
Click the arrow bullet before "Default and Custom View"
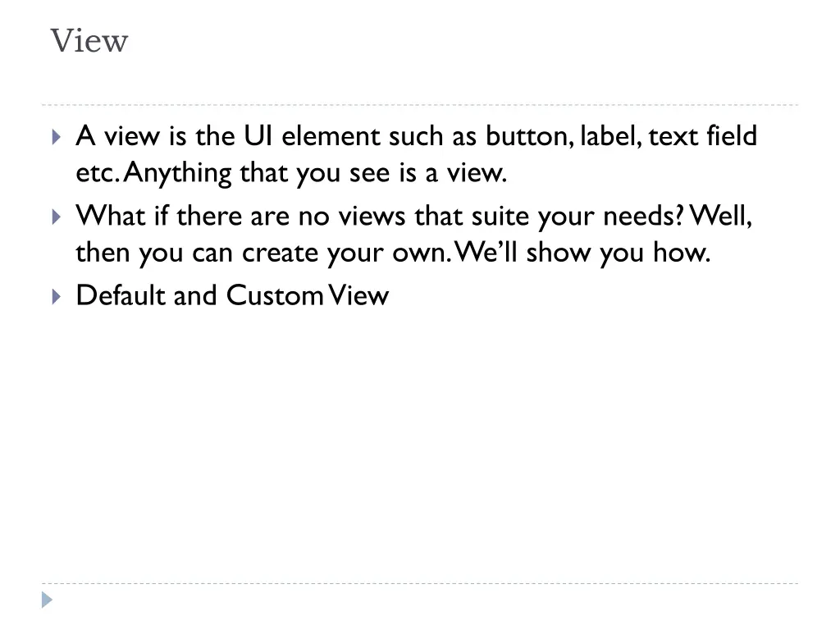tap(57, 296)
